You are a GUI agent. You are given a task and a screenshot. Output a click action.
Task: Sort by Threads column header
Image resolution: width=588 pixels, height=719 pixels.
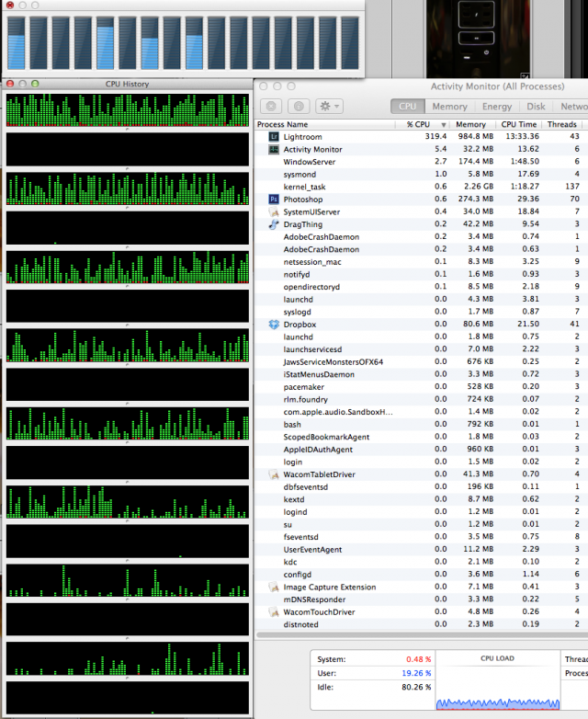(x=562, y=124)
